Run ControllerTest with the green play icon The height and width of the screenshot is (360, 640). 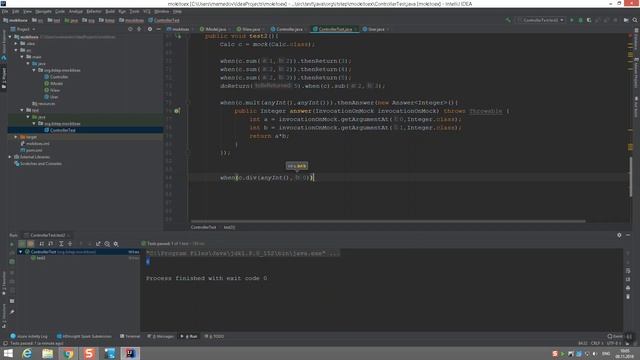pos(572,20)
